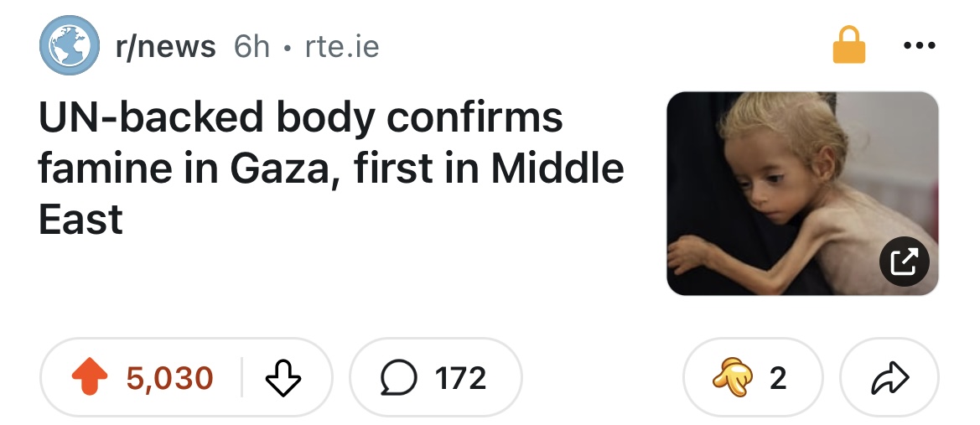980x425 pixels.
Task: Click the orange lock icon
Action: tap(848, 46)
